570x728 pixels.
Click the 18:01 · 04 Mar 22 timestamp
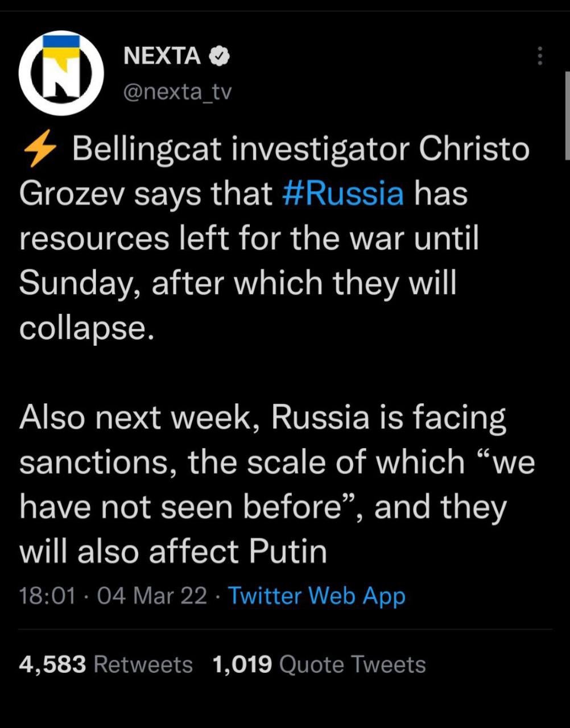[x=113, y=595]
